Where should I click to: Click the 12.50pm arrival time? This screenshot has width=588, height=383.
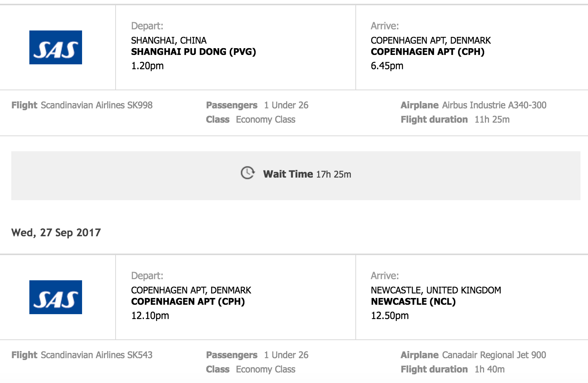(390, 316)
